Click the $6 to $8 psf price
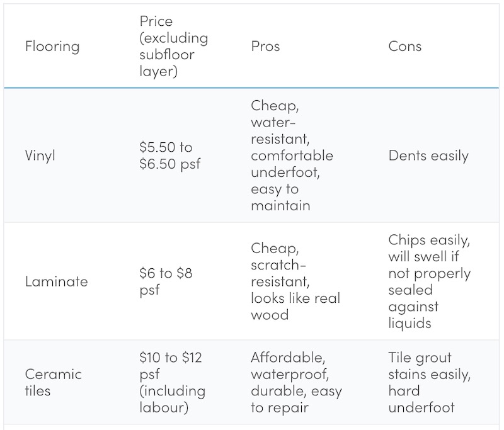This screenshot has width=504, height=430. coord(166,281)
